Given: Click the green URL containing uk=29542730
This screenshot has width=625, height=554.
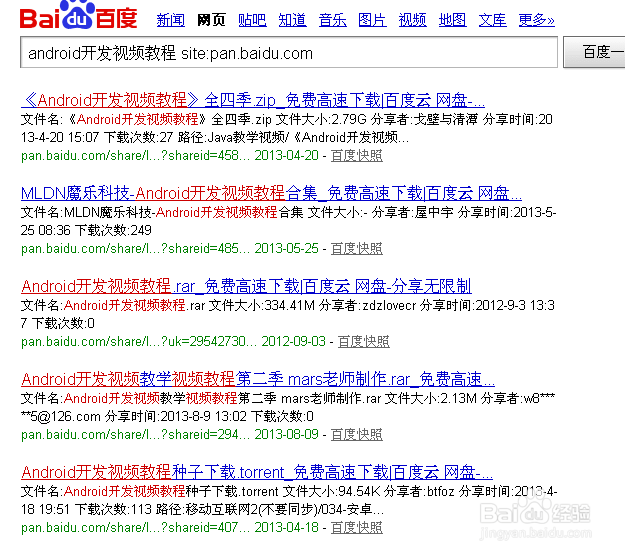Looking at the screenshot, I should [139, 342].
